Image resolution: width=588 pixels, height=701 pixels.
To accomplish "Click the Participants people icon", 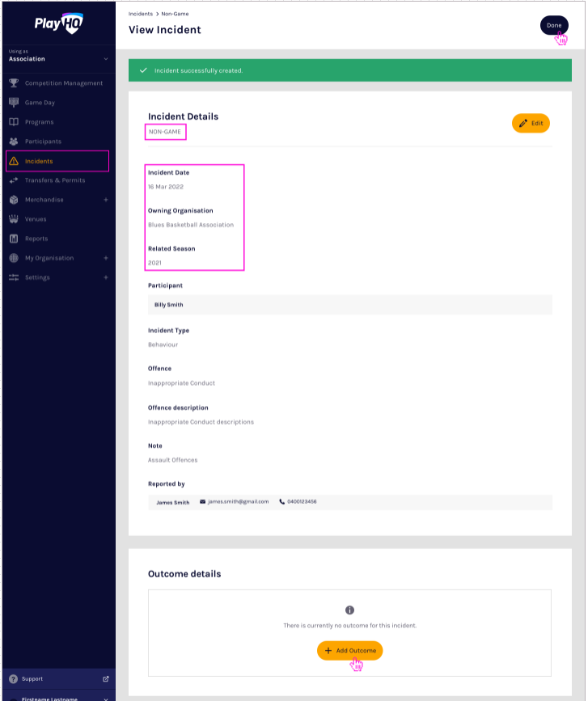I will pyautogui.click(x=14, y=141).
